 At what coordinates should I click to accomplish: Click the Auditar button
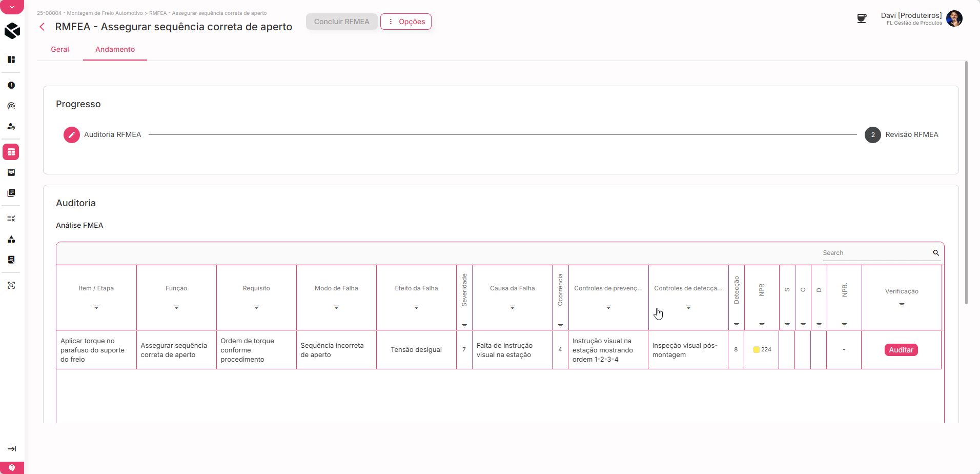(901, 350)
